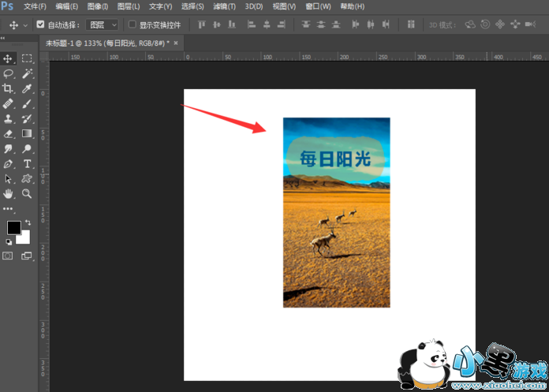Viewport: 549px width, 392px height.
Task: Click the black foreground color swatch
Action: click(x=13, y=227)
